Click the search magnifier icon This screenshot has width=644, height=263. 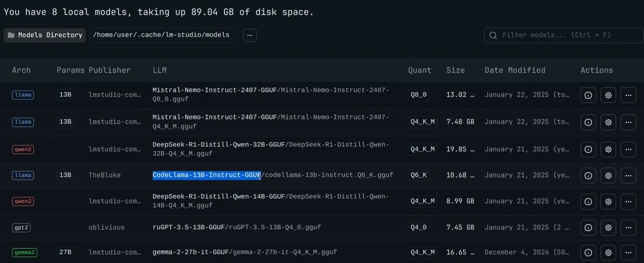pos(493,36)
